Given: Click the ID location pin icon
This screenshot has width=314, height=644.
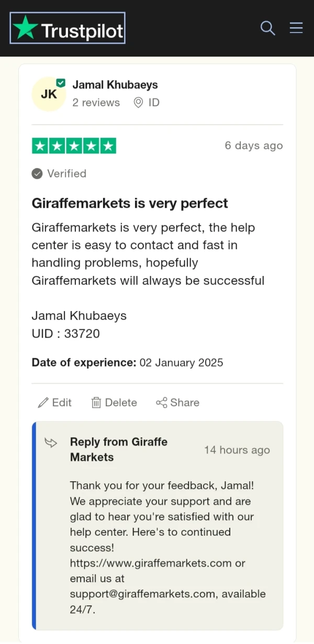Looking at the screenshot, I should (x=138, y=103).
